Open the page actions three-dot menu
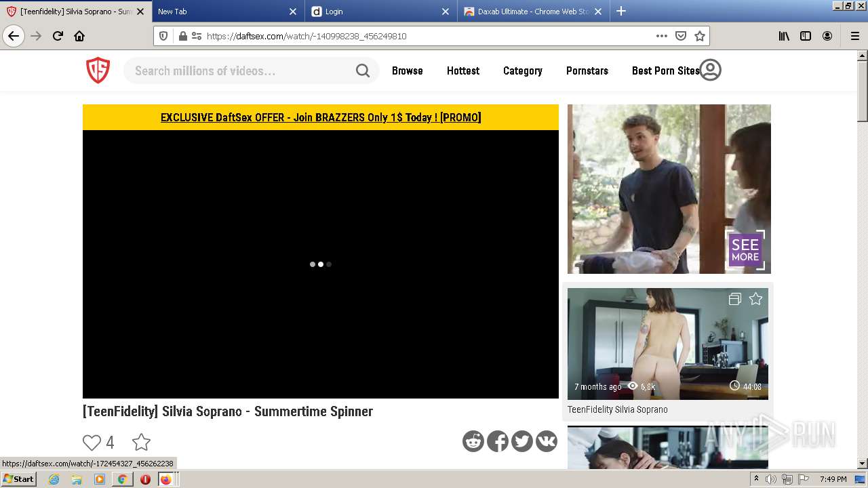The width and height of the screenshot is (868, 488). pos(662,36)
